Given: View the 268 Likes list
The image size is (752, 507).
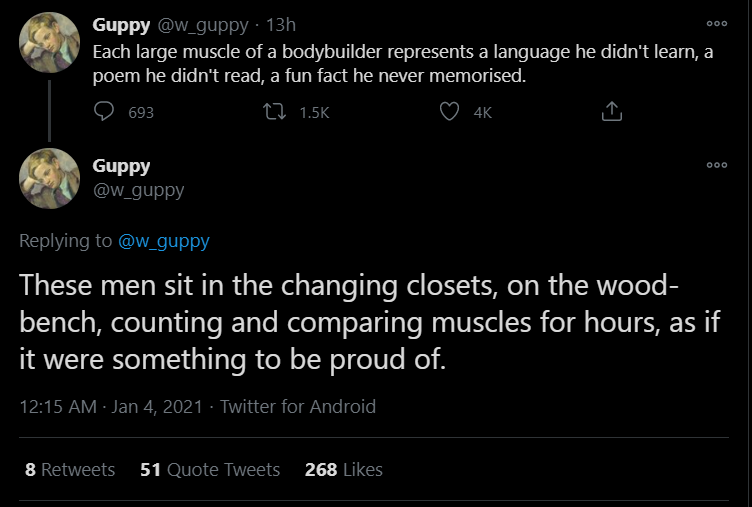Looking at the screenshot, I should 343,469.
